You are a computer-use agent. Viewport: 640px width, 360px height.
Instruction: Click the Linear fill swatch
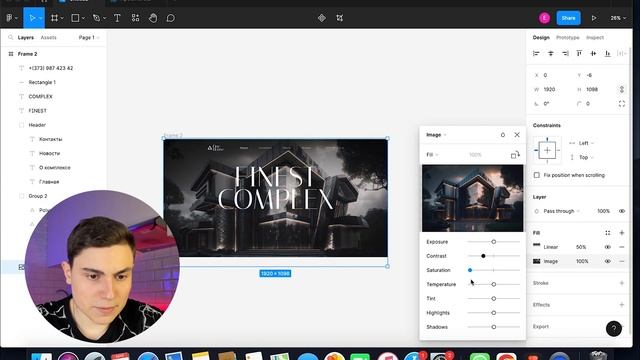click(x=537, y=247)
